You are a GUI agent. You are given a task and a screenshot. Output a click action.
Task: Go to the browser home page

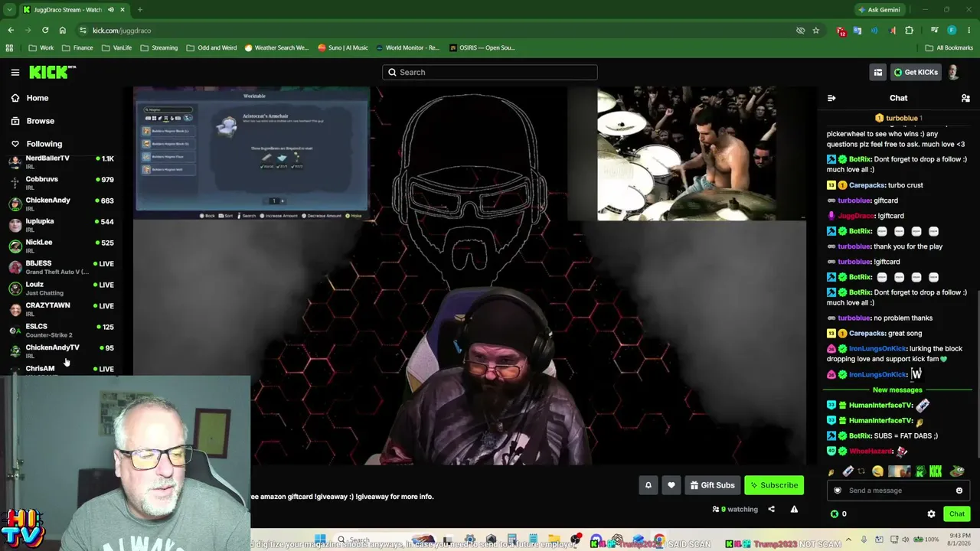click(x=63, y=31)
